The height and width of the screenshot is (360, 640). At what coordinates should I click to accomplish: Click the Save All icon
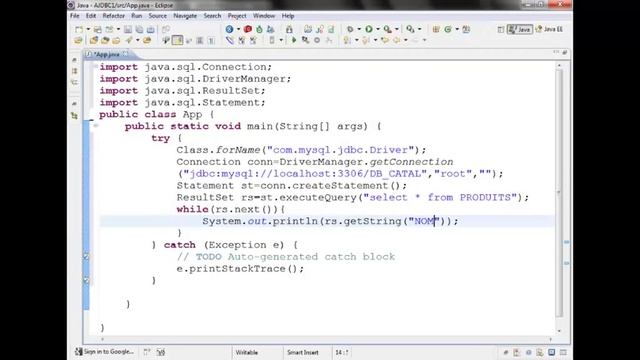pos(139,29)
